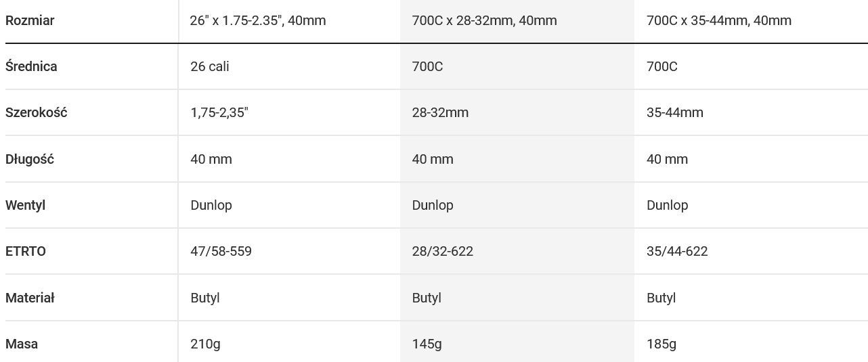
Task: Click the 28/32-622 ETRTO value
Action: pos(443,251)
